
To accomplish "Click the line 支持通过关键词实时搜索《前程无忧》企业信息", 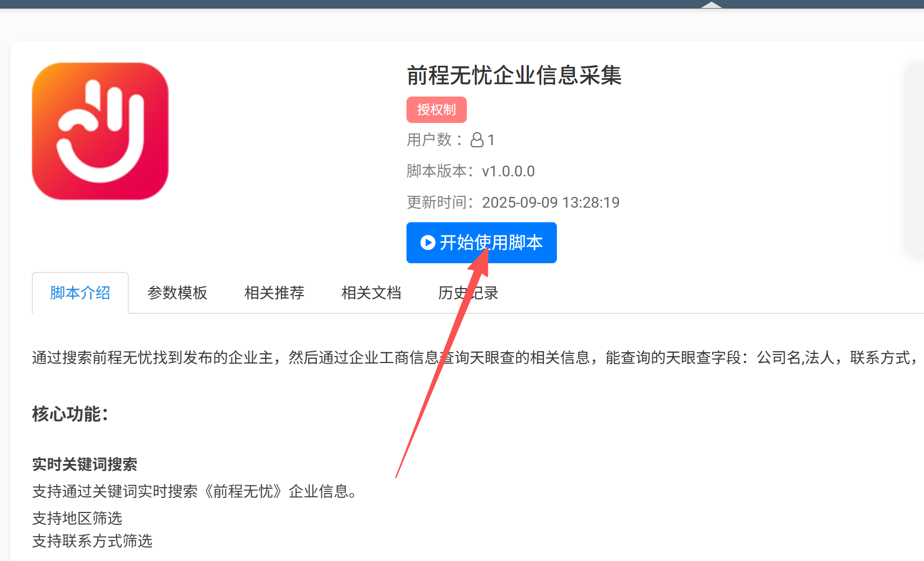I will tap(195, 491).
